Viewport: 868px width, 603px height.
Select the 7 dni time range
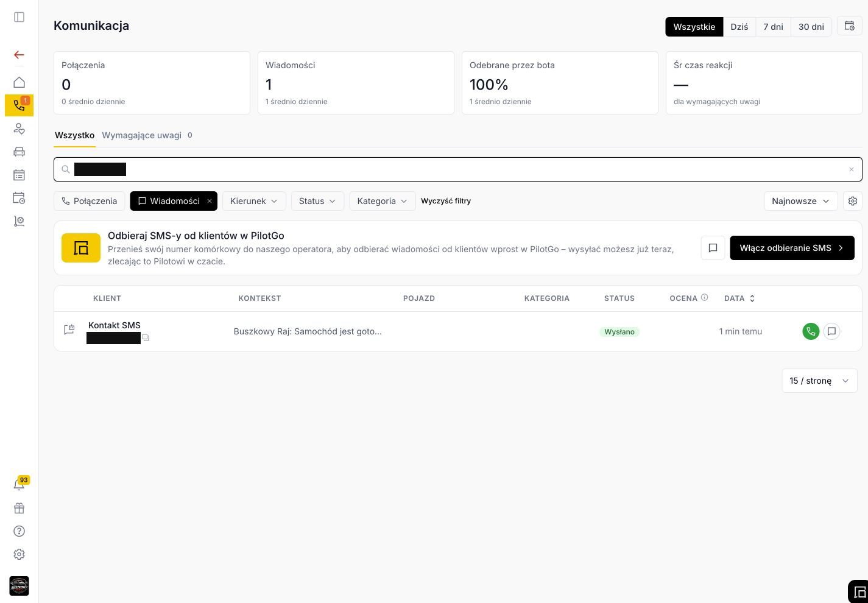tap(773, 27)
